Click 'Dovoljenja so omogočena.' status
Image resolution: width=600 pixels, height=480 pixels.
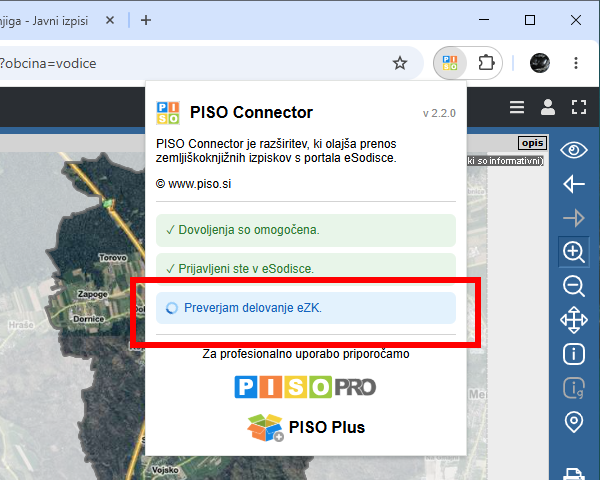pos(306,230)
